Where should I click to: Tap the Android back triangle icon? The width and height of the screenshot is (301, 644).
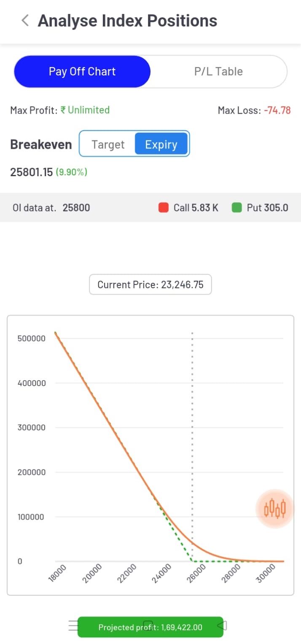pos(222,625)
